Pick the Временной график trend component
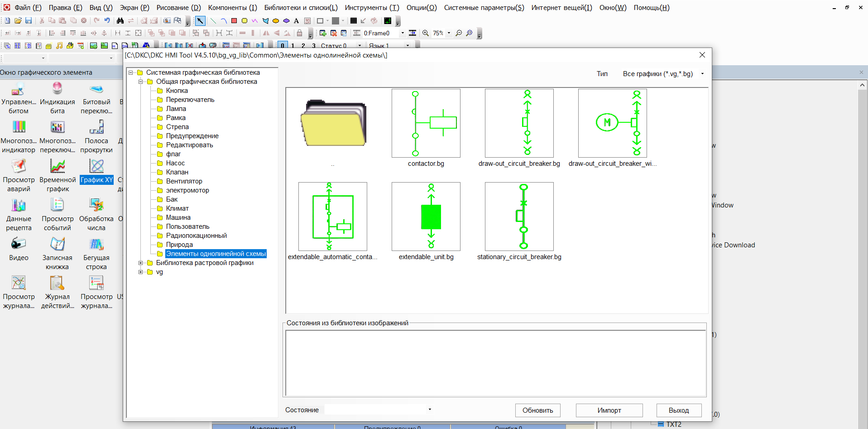The width and height of the screenshot is (868, 429). tap(58, 167)
